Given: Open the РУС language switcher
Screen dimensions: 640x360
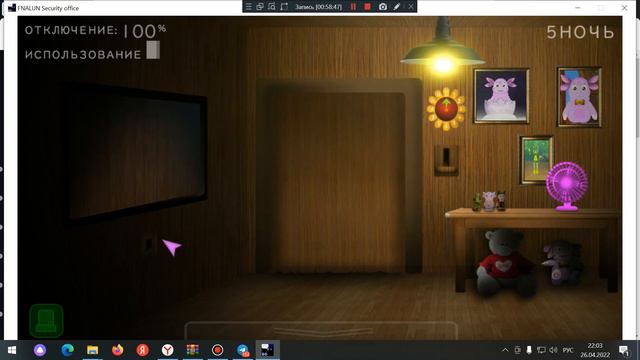Looking at the screenshot, I should click(568, 350).
